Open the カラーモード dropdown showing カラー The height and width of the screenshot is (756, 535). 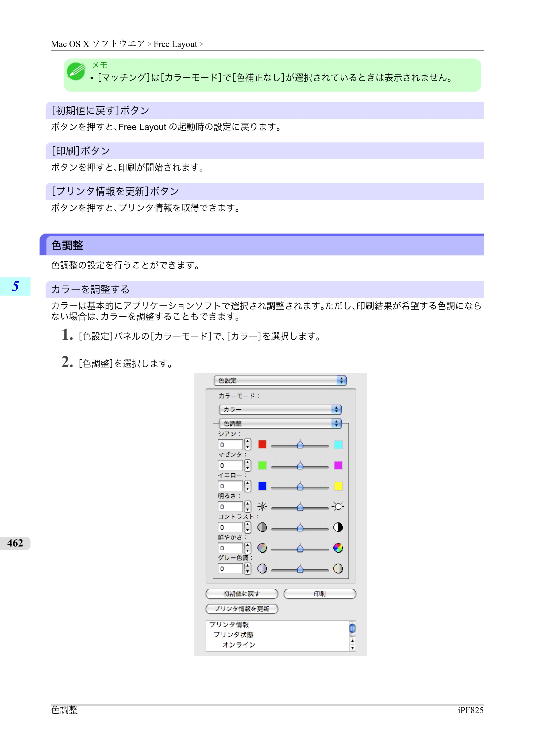click(x=280, y=409)
